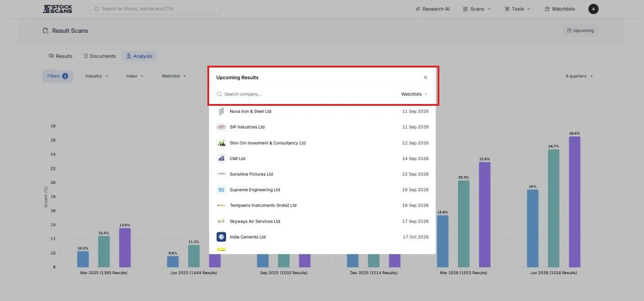Click the 24.7% teal bar for Jun 2026
This screenshot has width=644, height=301.
(554, 208)
